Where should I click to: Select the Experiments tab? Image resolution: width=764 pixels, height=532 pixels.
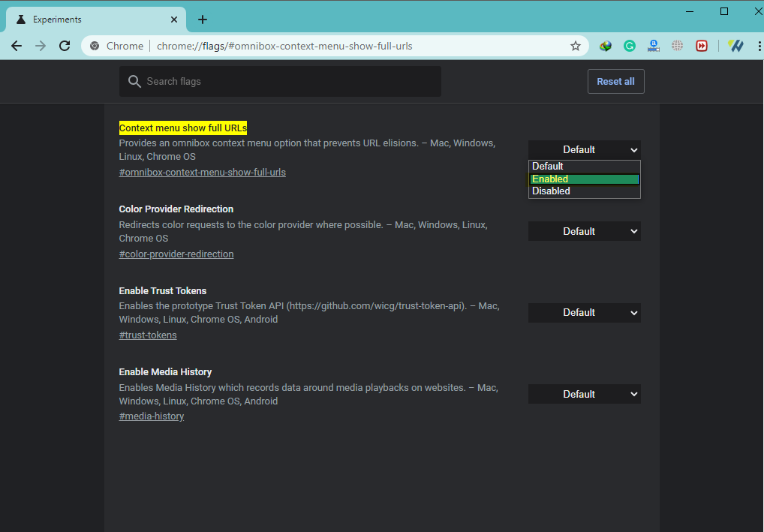pyautogui.click(x=96, y=20)
